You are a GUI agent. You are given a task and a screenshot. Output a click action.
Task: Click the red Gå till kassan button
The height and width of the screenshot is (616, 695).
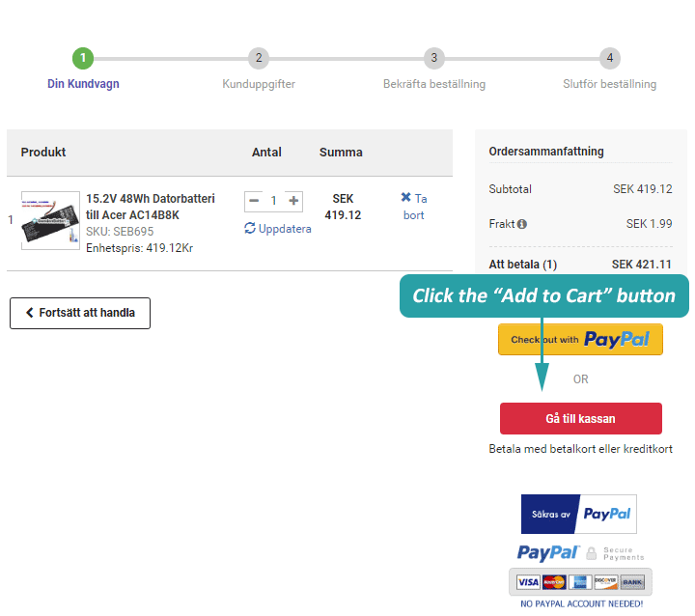click(580, 418)
